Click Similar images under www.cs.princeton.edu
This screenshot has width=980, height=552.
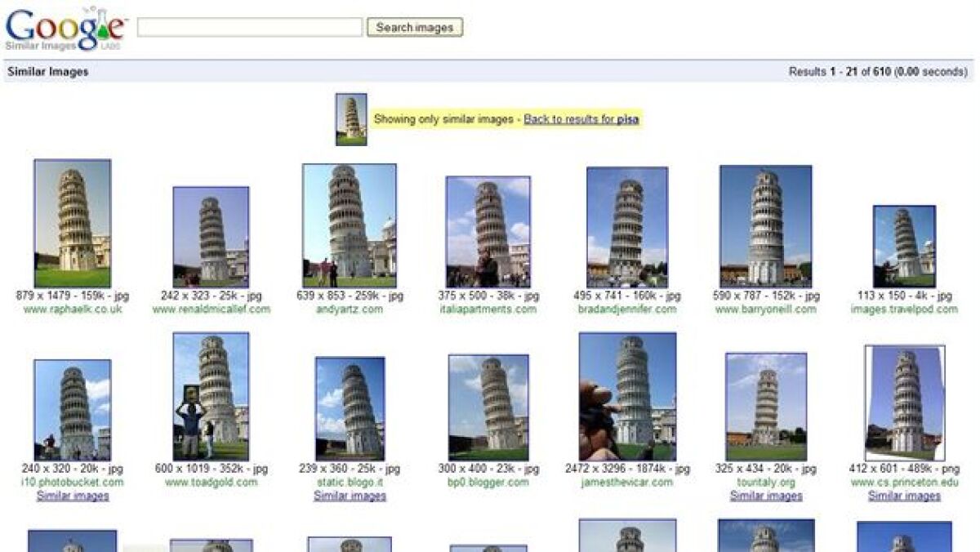coord(905,496)
